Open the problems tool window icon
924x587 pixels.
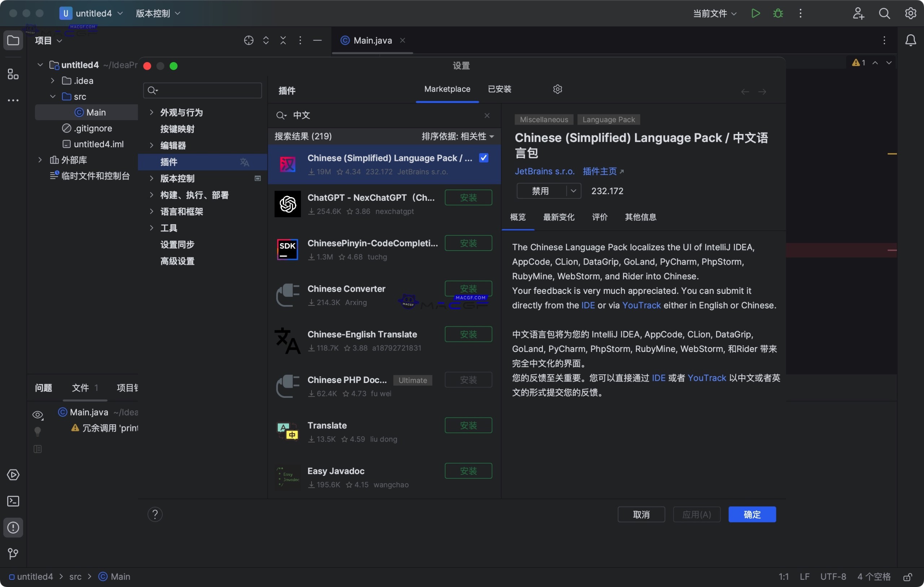(13, 528)
